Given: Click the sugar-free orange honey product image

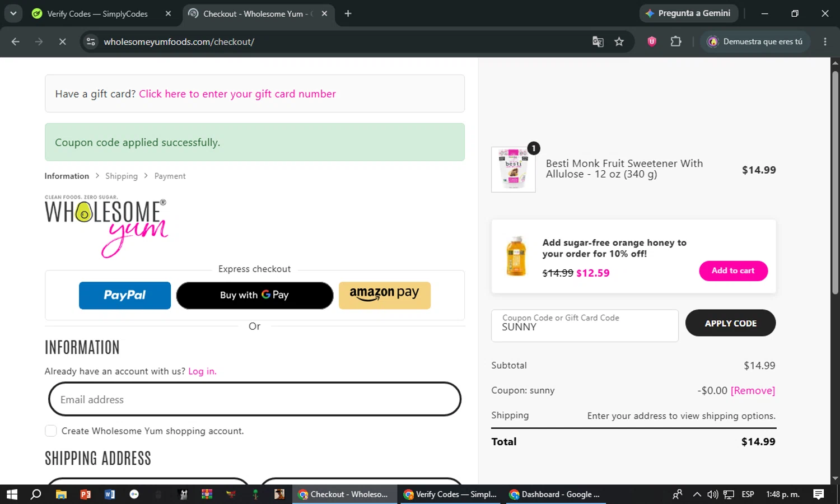Looking at the screenshot, I should (x=516, y=256).
